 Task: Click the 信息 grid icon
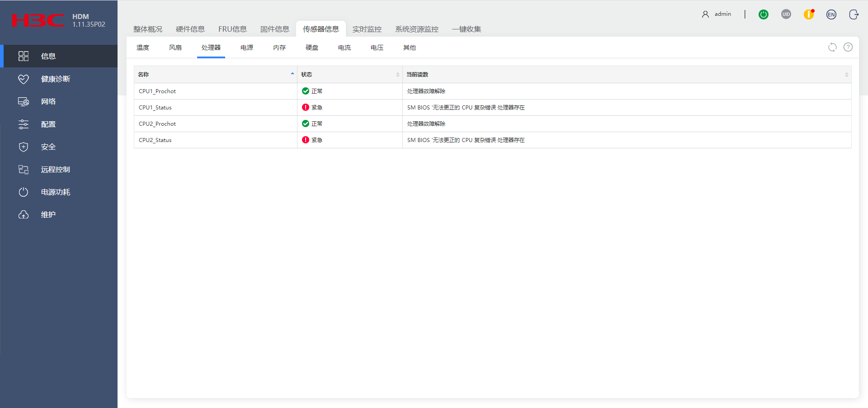click(24, 56)
